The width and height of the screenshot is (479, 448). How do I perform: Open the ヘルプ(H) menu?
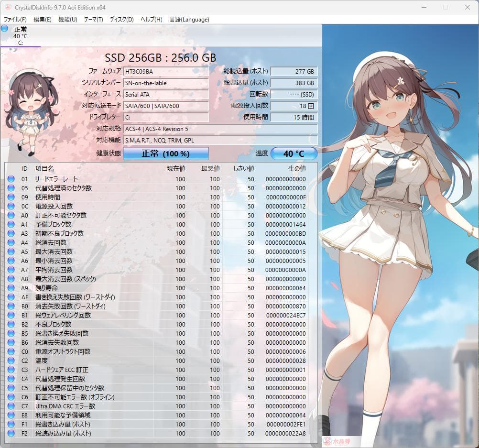151,20
